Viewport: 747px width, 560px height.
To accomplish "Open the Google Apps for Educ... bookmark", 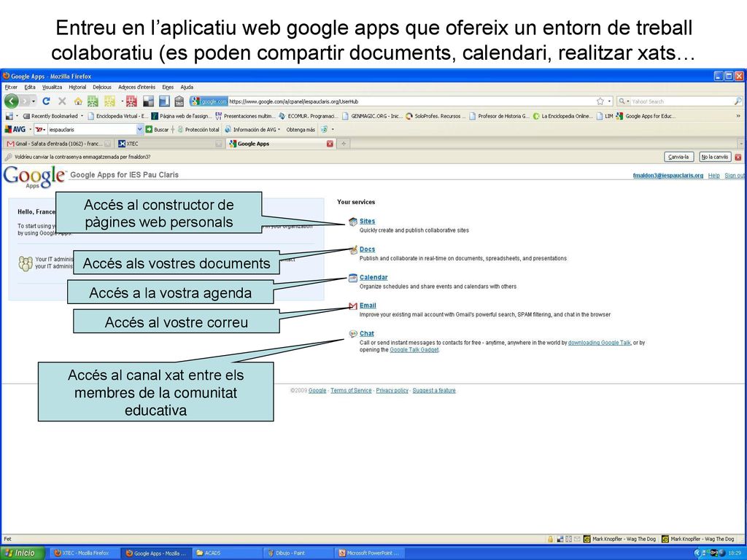I will (646, 116).
